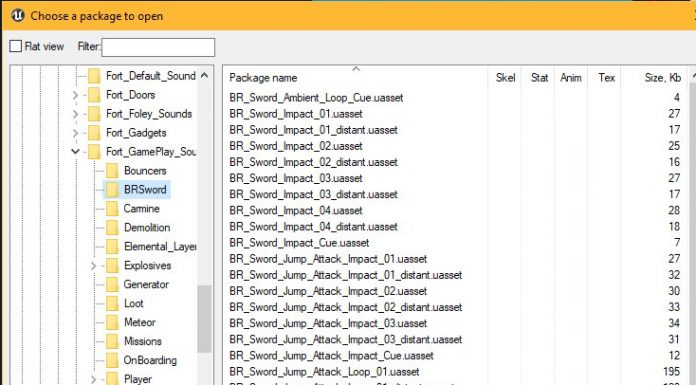Image resolution: width=696 pixels, height=385 pixels.
Task: Select the OnBoarding folder
Action: [150, 361]
